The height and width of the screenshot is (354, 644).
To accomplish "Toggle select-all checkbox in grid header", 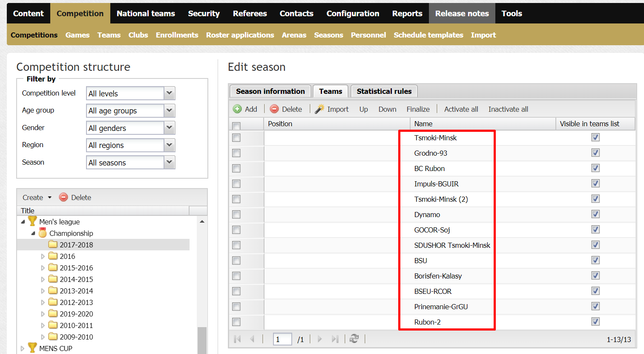I will tap(236, 125).
